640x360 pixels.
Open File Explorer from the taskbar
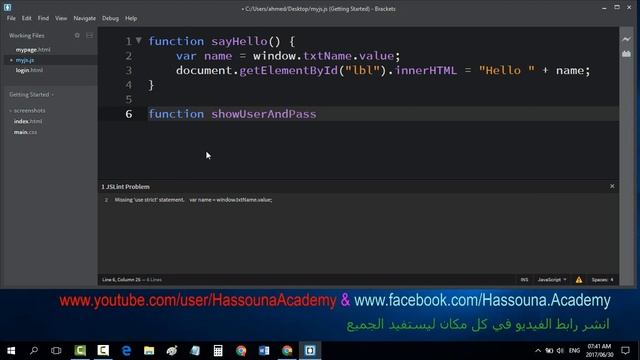149,351
